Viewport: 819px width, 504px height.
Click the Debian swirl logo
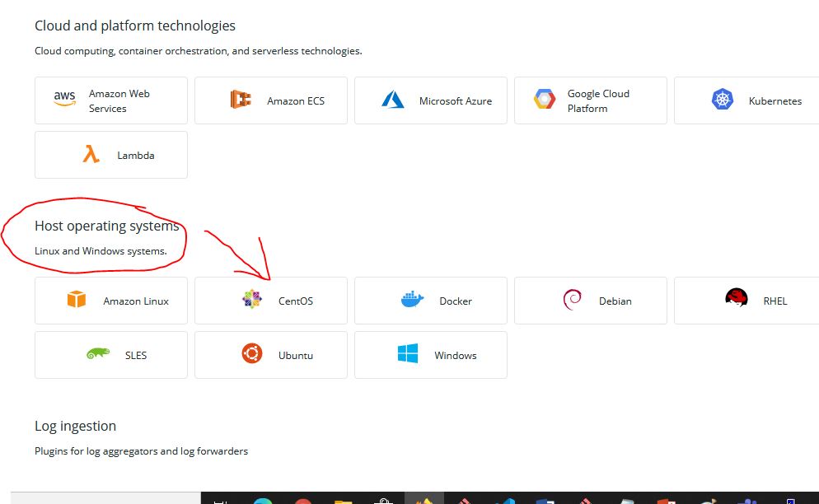(x=572, y=300)
